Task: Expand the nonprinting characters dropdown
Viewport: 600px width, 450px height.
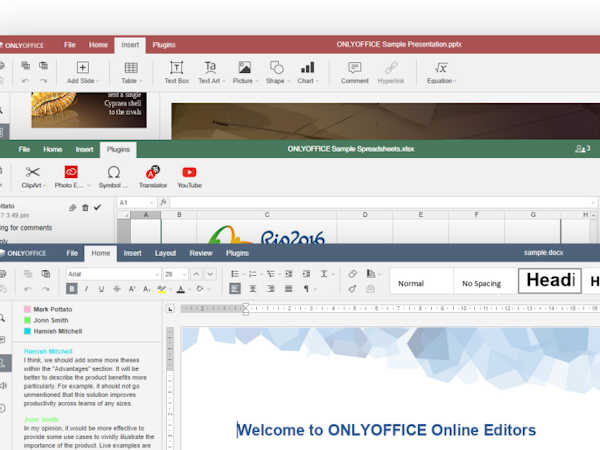Action: click(x=315, y=289)
